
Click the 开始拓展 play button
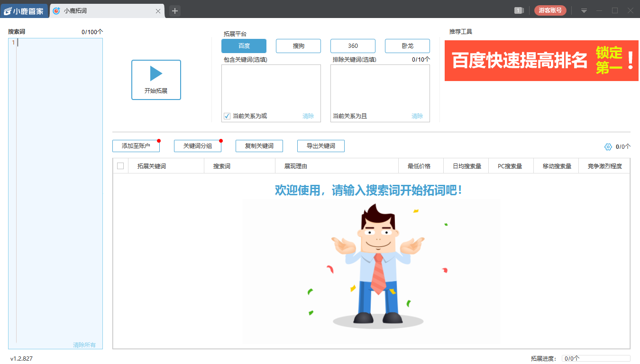pyautogui.click(x=156, y=80)
